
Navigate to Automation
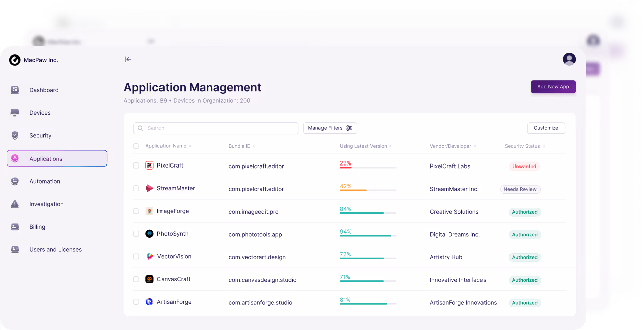(x=45, y=181)
